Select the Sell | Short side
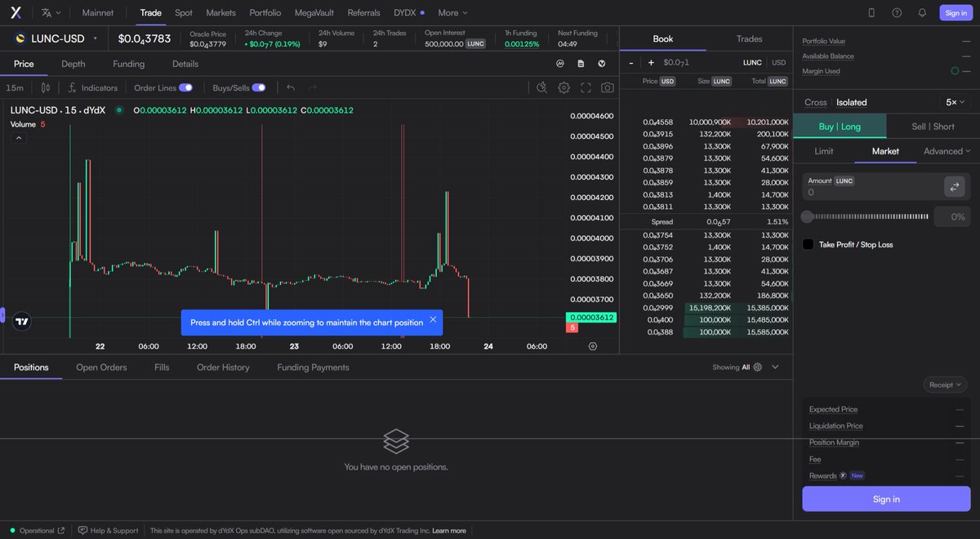This screenshot has width=980, height=539. (933, 127)
